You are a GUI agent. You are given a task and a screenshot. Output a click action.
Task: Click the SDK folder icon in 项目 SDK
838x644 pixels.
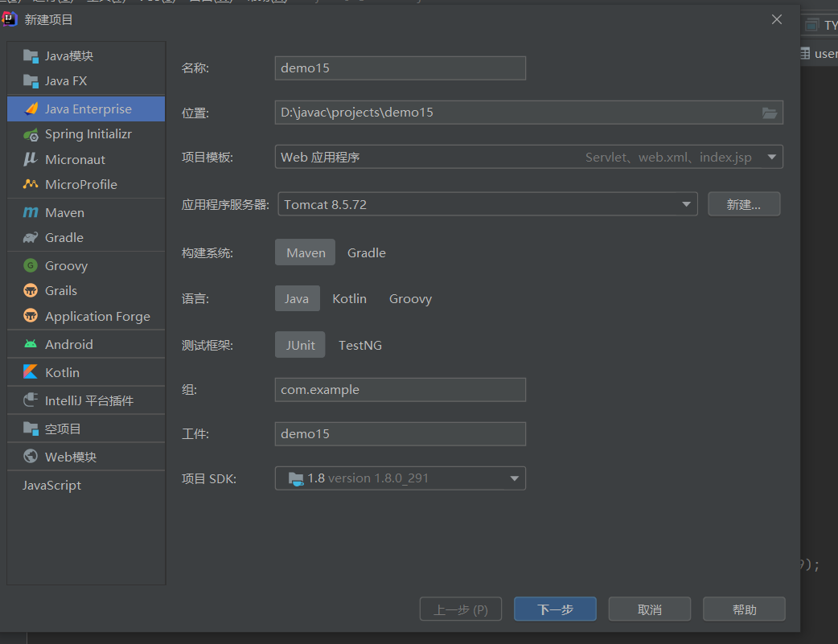(295, 478)
